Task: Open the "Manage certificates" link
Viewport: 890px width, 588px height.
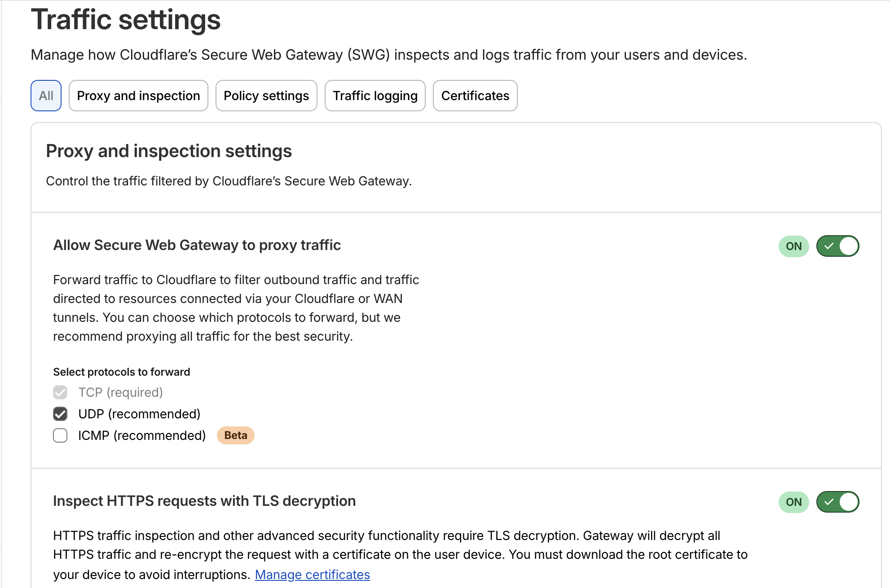Action: [x=312, y=574]
